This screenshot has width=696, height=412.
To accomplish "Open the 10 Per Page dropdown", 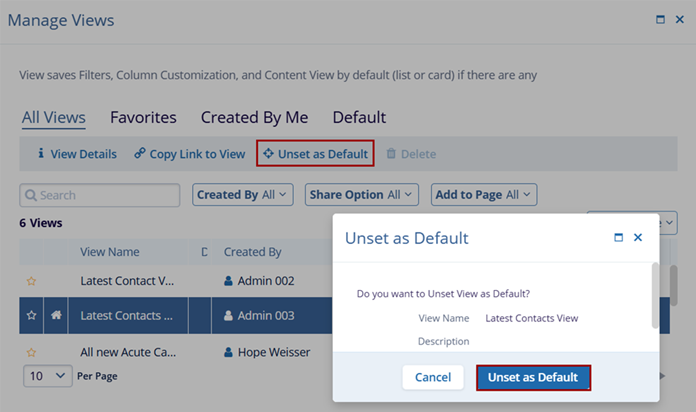I will [x=47, y=375].
